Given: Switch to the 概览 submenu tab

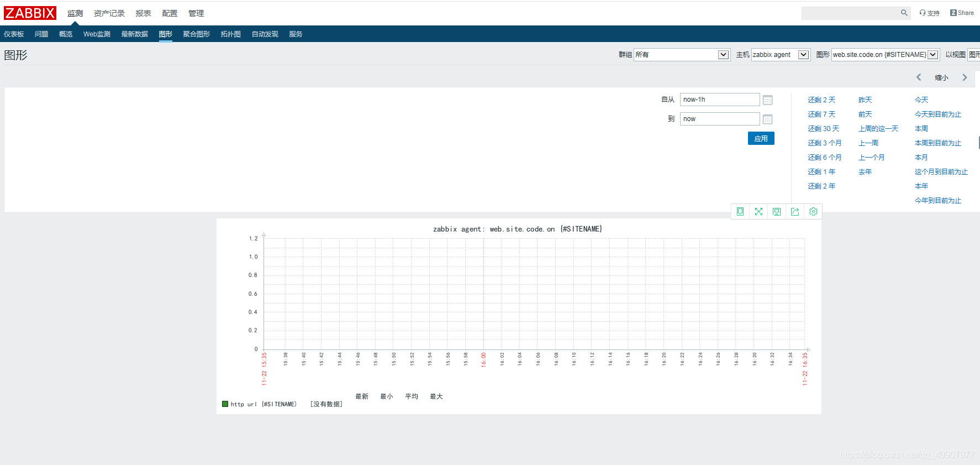Looking at the screenshot, I should [66, 34].
